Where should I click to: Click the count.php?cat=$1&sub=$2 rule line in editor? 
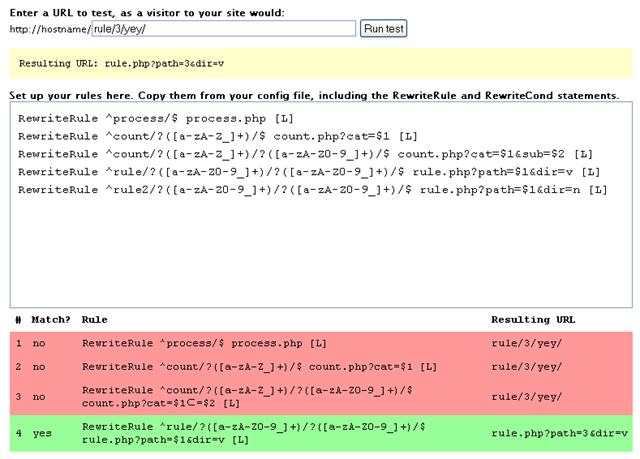305,154
